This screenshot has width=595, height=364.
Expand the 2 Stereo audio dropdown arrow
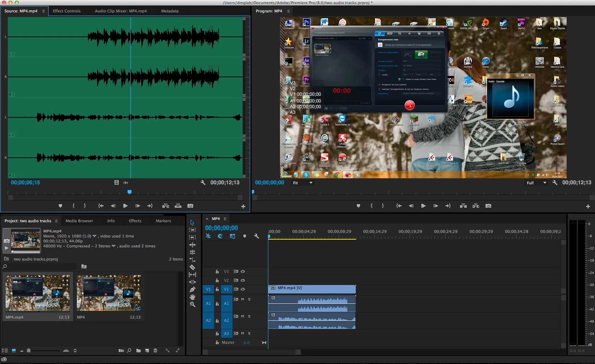tap(113, 246)
